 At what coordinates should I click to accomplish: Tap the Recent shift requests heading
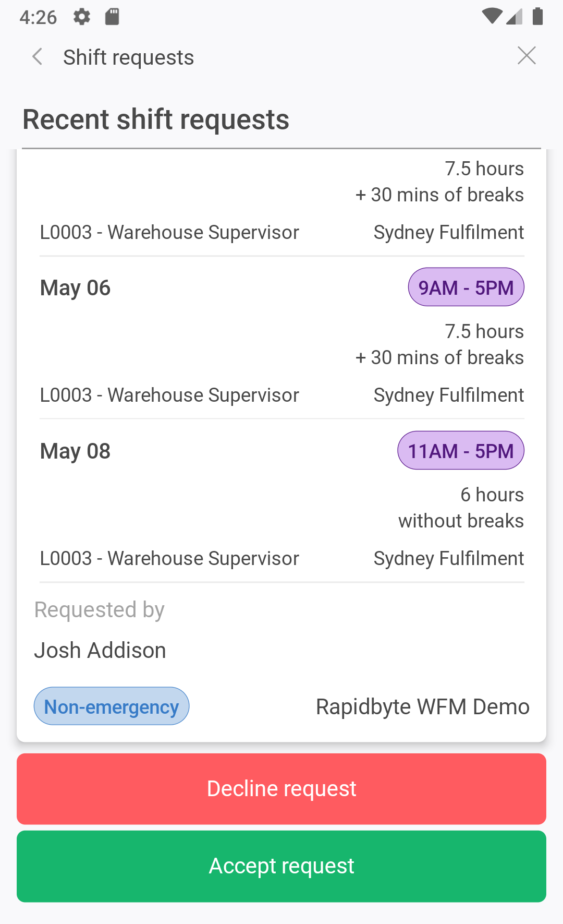(156, 119)
